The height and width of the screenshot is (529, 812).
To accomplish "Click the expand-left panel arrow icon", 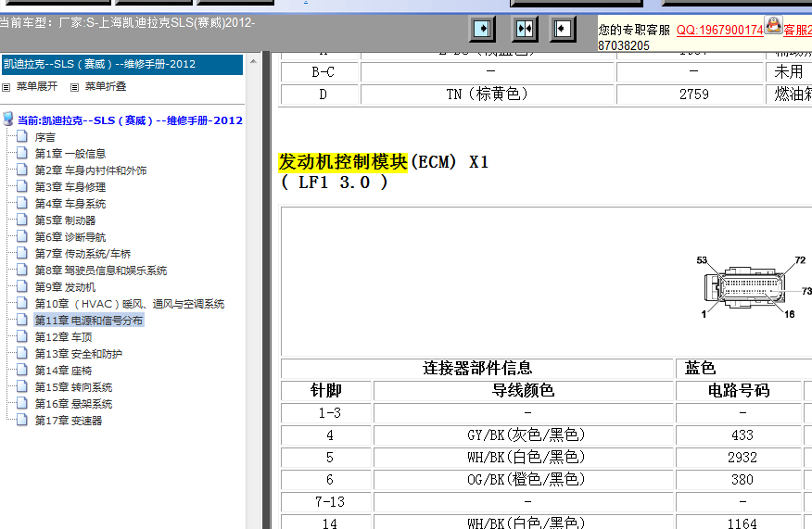I will click(563, 29).
